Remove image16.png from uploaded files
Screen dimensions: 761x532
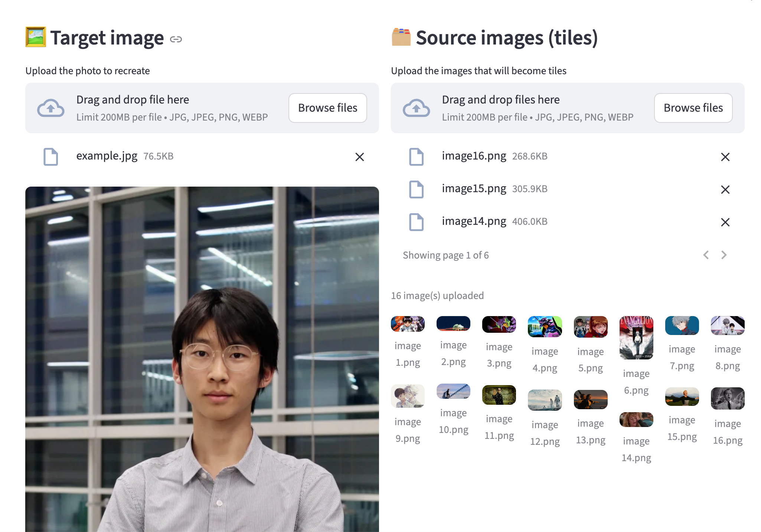[x=725, y=157]
